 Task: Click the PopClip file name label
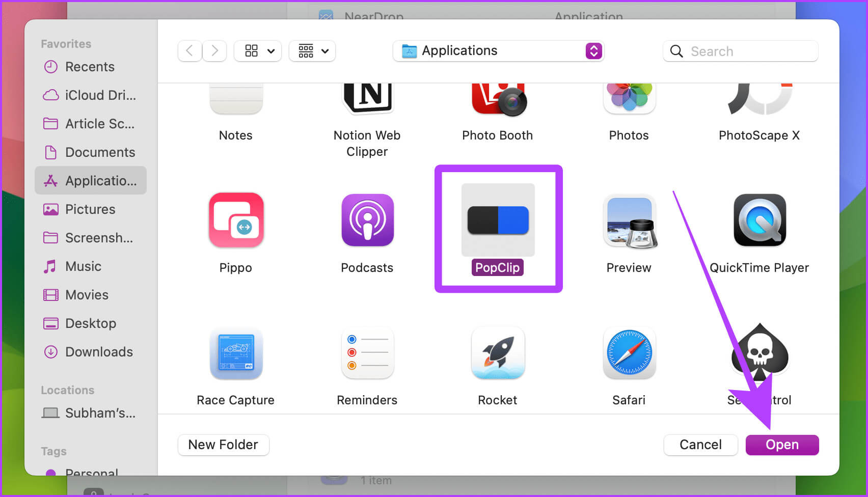coord(498,268)
